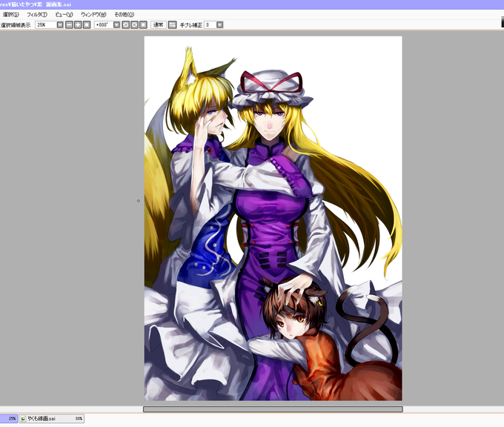Click the 選択領域表示 label
Screen dimensions: 504x427
click(x=16, y=25)
